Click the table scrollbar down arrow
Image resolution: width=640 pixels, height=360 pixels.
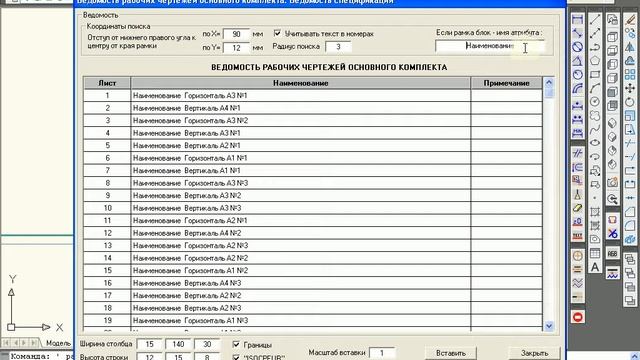tap(549, 326)
